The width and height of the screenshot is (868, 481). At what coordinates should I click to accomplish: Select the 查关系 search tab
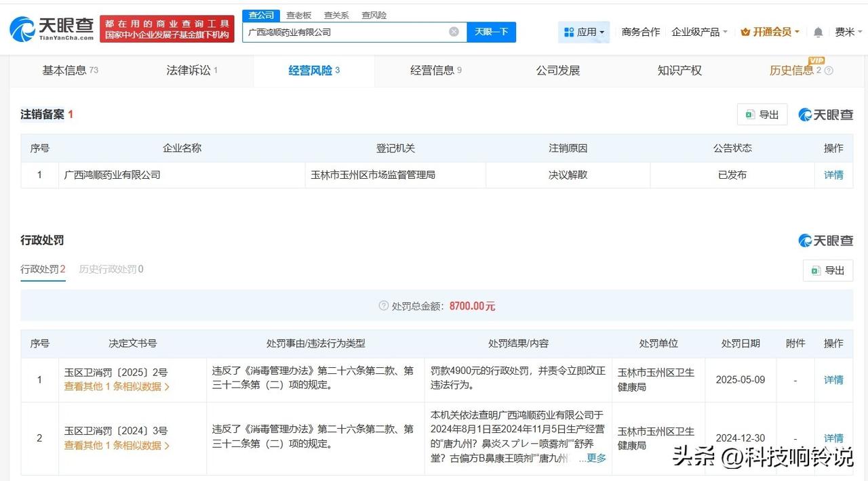coord(336,15)
